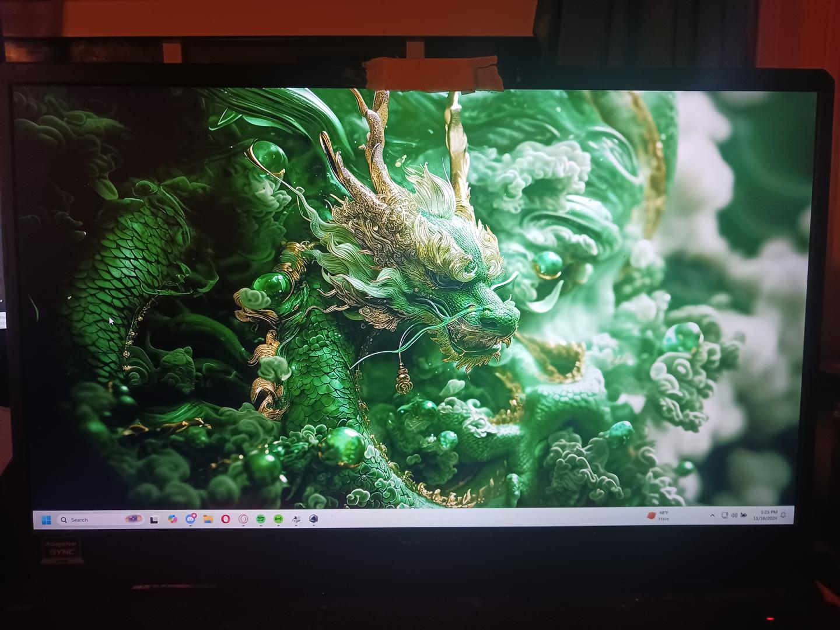Open the 48°F Haze weather widget
840x630 pixels.
pyautogui.click(x=658, y=516)
